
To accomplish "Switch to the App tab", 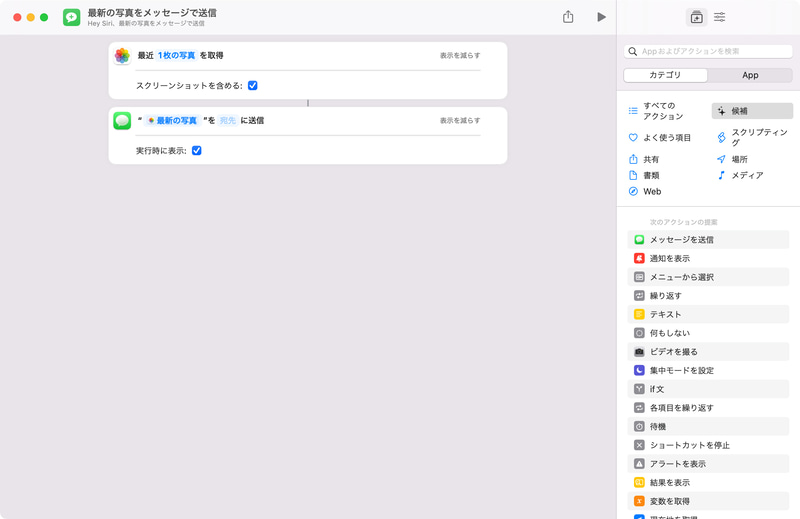I will pos(750,75).
